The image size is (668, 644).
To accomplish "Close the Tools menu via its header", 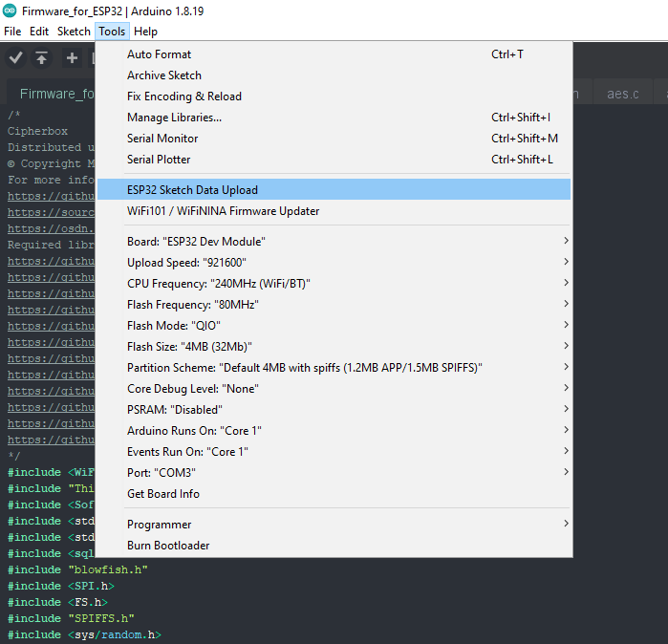I will 112,32.
